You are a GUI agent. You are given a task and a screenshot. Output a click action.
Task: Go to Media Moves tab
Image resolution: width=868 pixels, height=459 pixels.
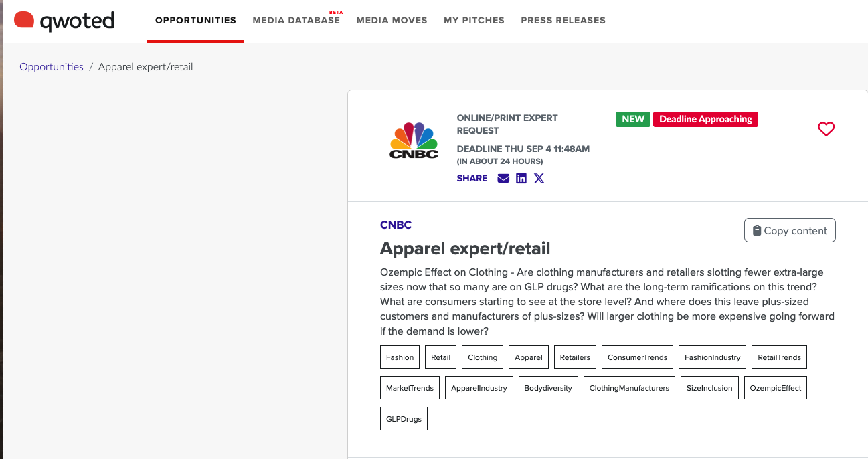392,20
